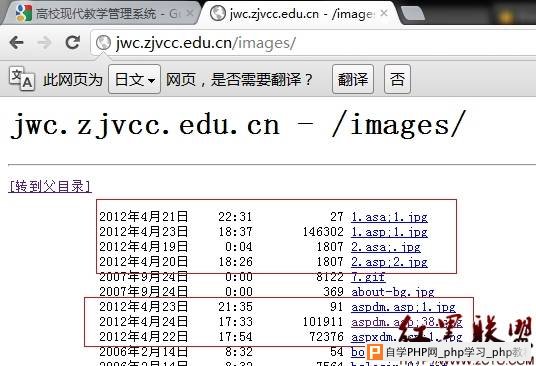Click the globe icon in address bar
This screenshot has height=366, width=536.
pyautogui.click(x=103, y=43)
